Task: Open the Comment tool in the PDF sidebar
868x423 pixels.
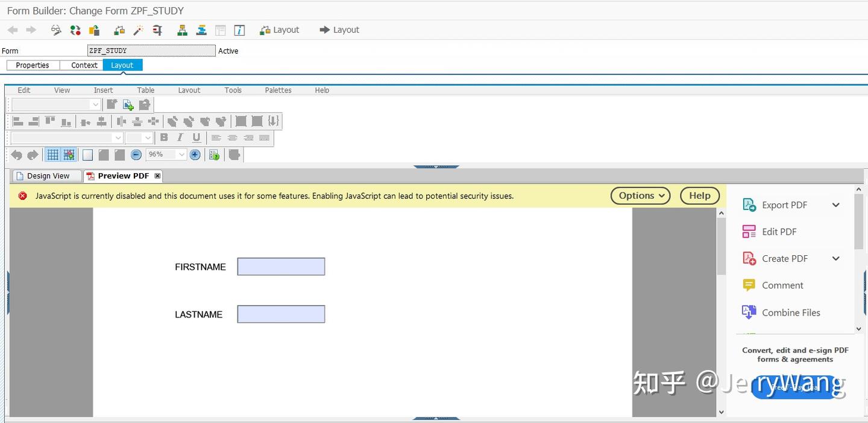Action: click(x=781, y=285)
